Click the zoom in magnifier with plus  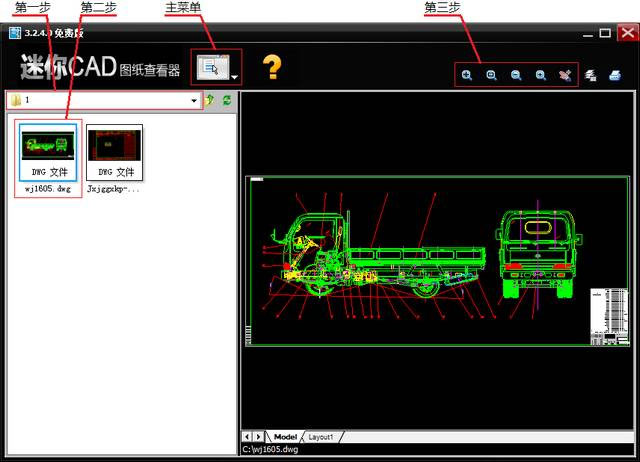tap(467, 75)
